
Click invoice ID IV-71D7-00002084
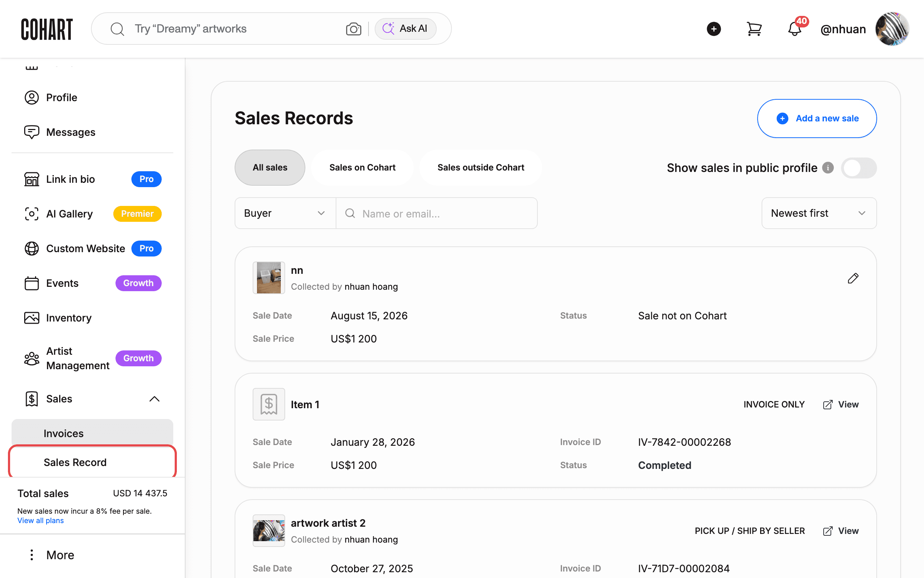click(x=684, y=569)
